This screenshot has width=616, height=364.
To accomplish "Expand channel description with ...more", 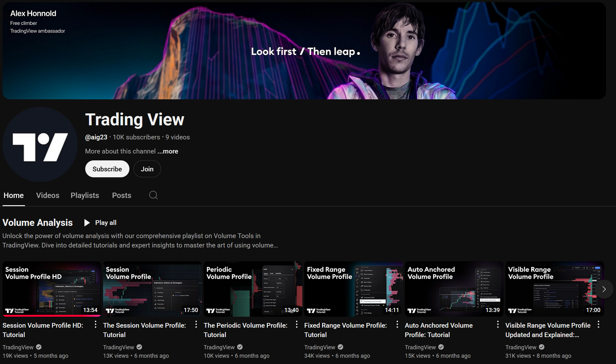I will click(x=168, y=151).
